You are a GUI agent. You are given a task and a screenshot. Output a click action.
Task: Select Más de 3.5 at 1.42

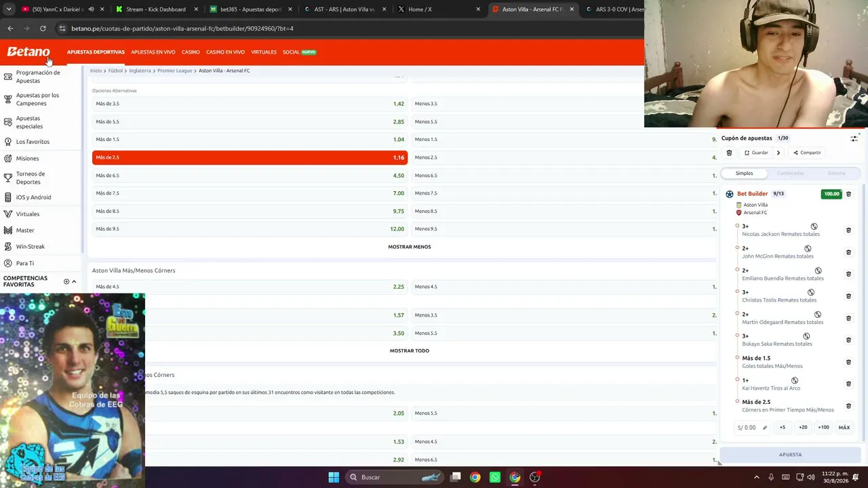point(250,104)
